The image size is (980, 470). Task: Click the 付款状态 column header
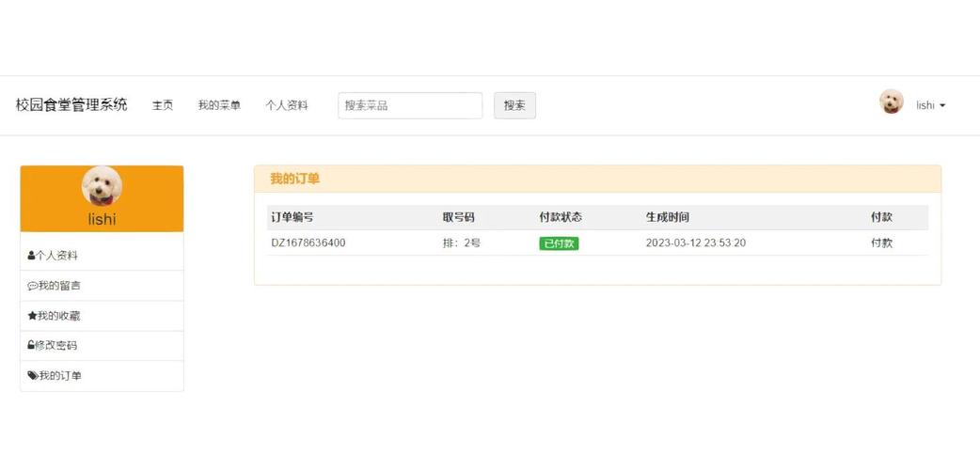tap(561, 217)
